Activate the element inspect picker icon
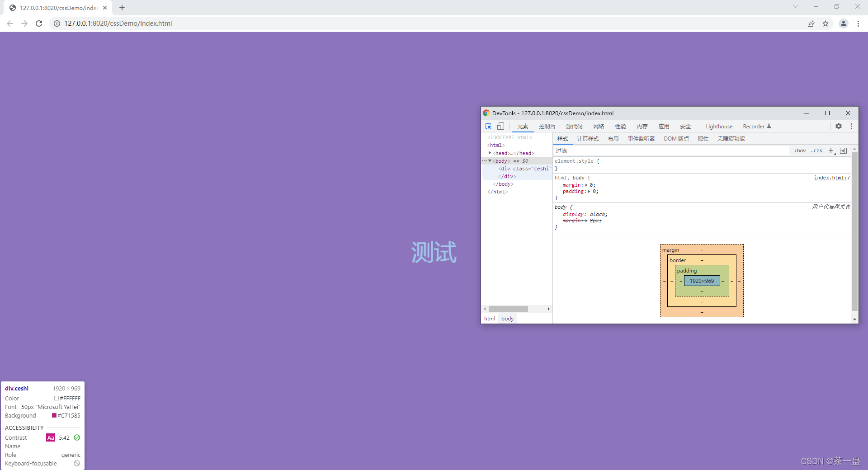868x470 pixels. tap(488, 127)
